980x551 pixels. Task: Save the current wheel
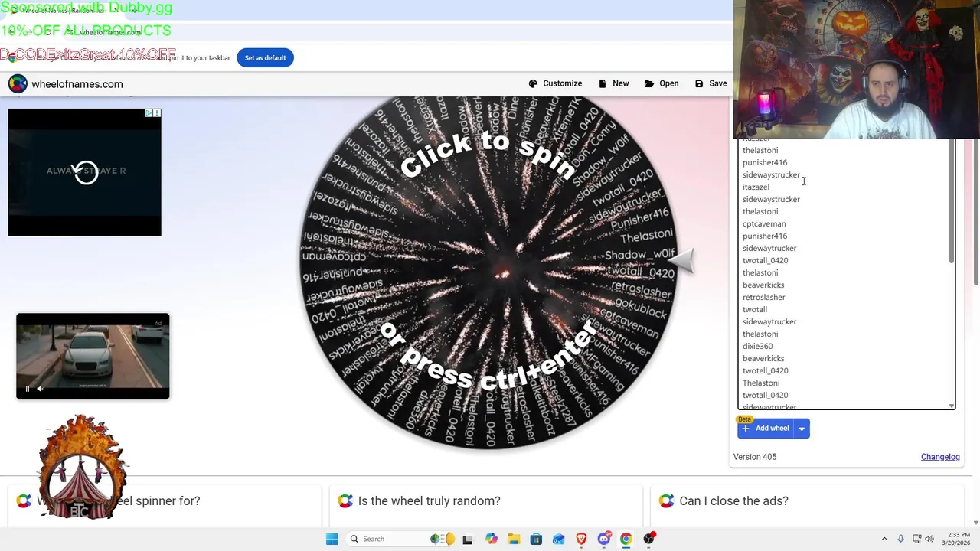[710, 83]
